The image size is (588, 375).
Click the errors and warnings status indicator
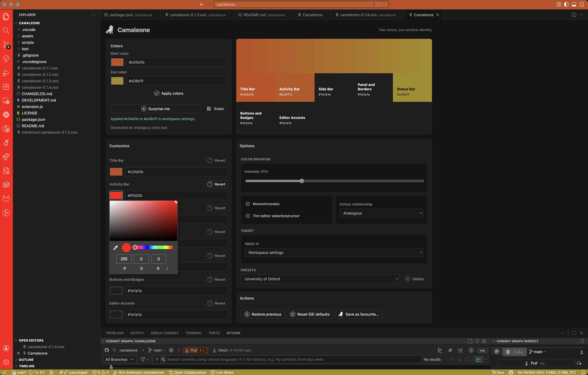pos(100,372)
